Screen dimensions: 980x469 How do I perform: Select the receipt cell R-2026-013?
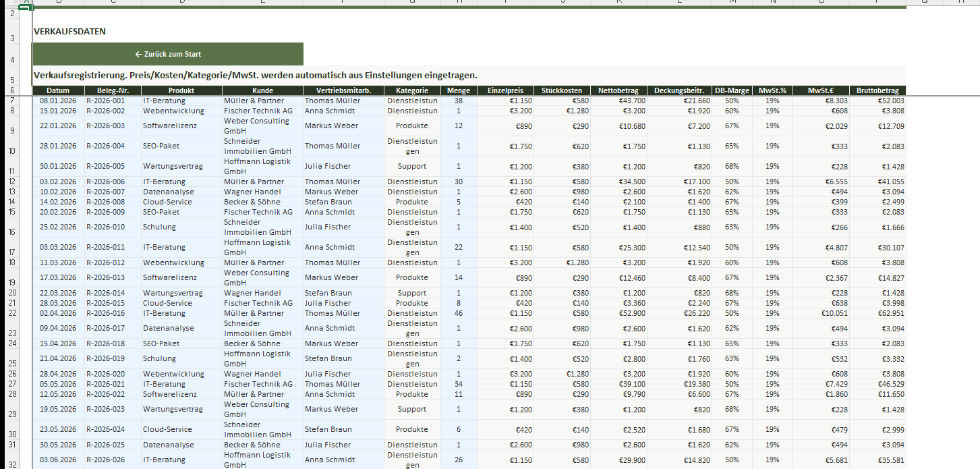[x=113, y=277]
